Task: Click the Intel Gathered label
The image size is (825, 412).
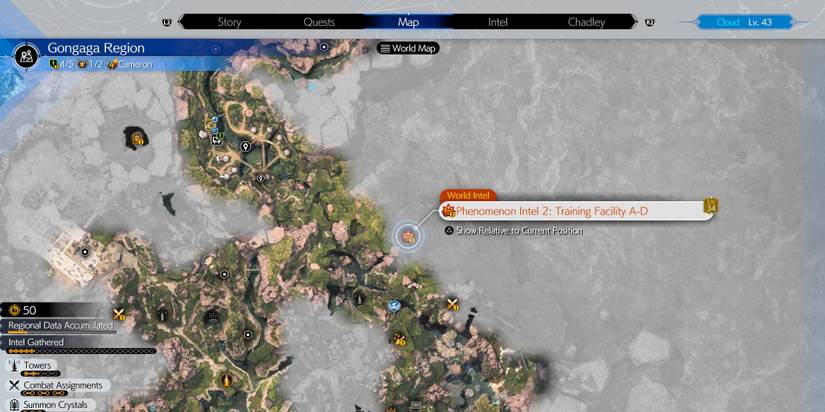Action: [x=36, y=342]
